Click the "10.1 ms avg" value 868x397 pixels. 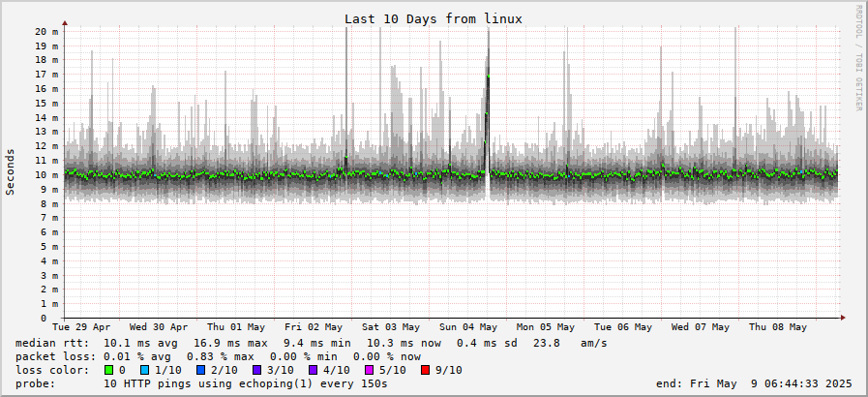pos(141,344)
